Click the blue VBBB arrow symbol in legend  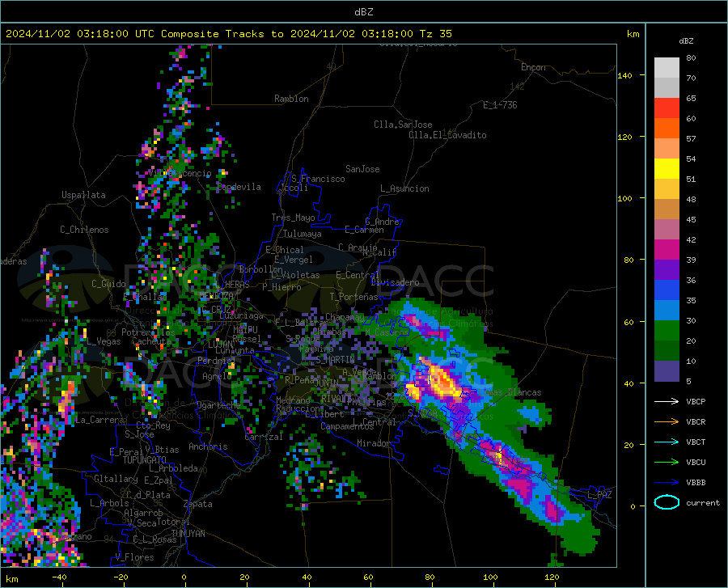coord(667,482)
